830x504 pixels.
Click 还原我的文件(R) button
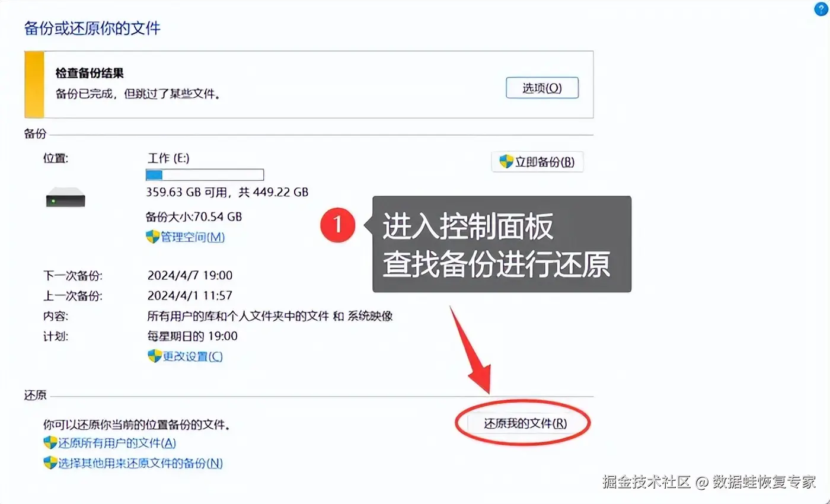[525, 423]
